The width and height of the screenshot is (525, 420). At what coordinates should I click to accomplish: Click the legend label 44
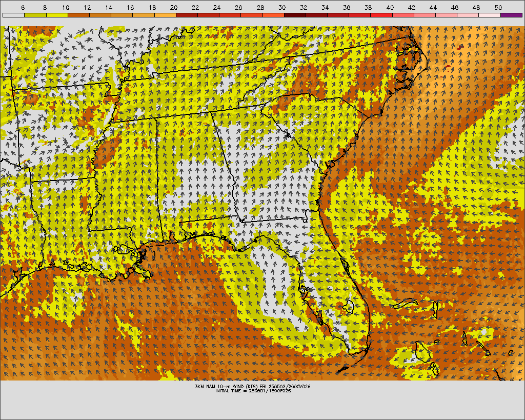coord(433,7)
